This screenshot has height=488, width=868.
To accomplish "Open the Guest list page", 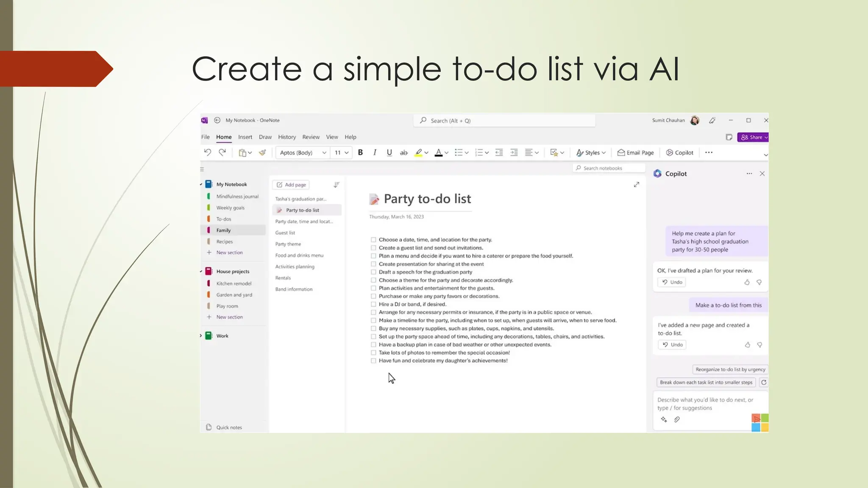I will click(x=285, y=233).
